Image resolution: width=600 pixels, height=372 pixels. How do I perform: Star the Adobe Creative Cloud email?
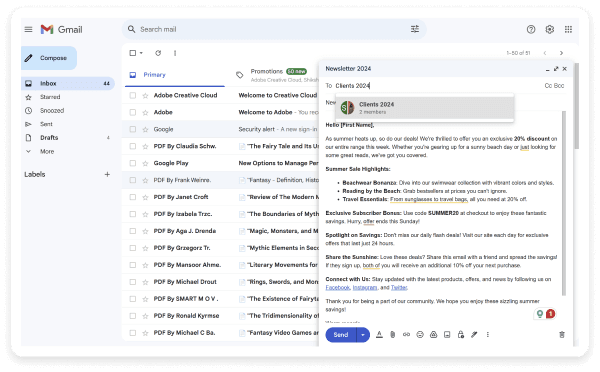(145, 96)
